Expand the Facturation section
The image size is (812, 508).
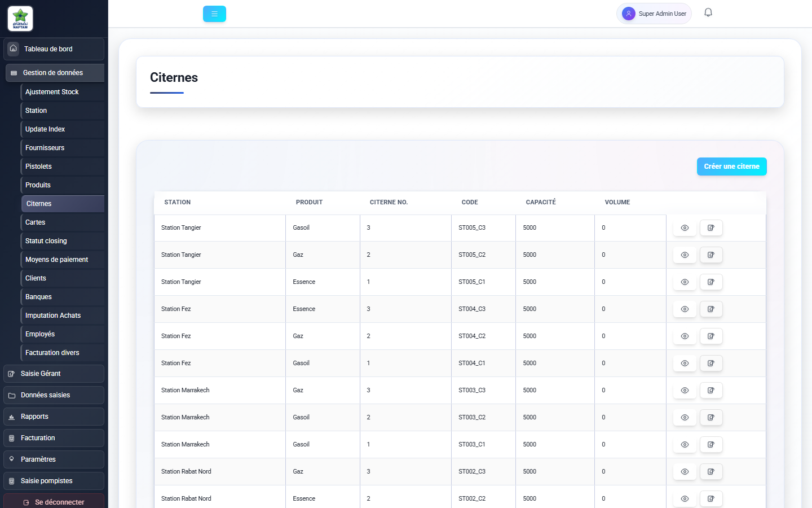tap(54, 438)
